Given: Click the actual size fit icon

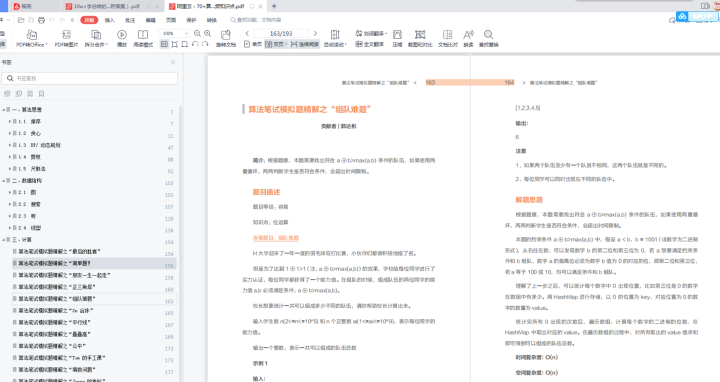Looking at the screenshot, I should pyautogui.click(x=164, y=45).
